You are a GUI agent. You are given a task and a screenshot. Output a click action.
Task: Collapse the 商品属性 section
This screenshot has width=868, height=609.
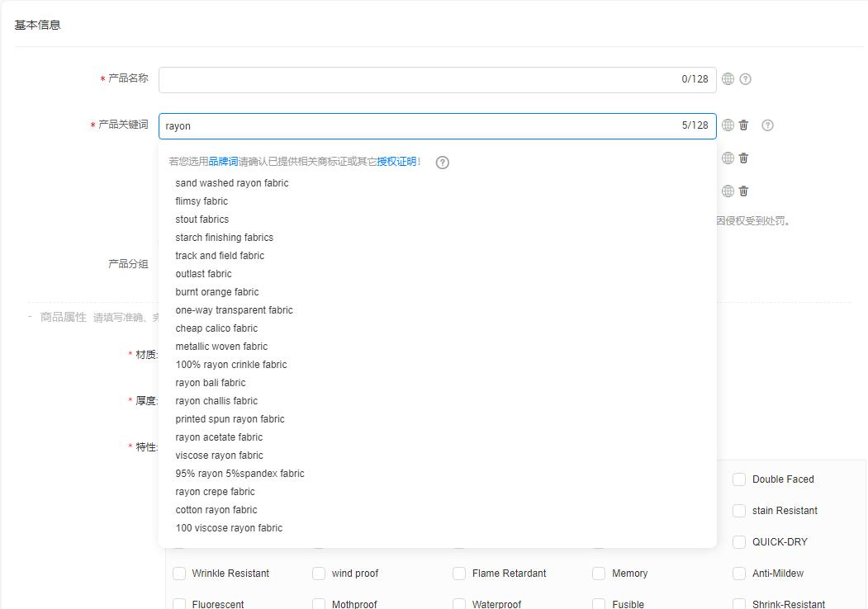[31, 317]
